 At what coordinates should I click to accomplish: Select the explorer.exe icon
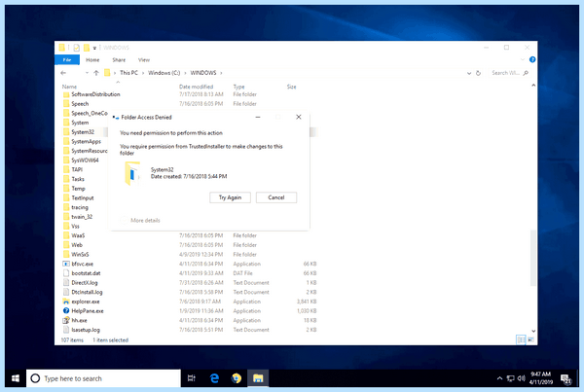66,302
